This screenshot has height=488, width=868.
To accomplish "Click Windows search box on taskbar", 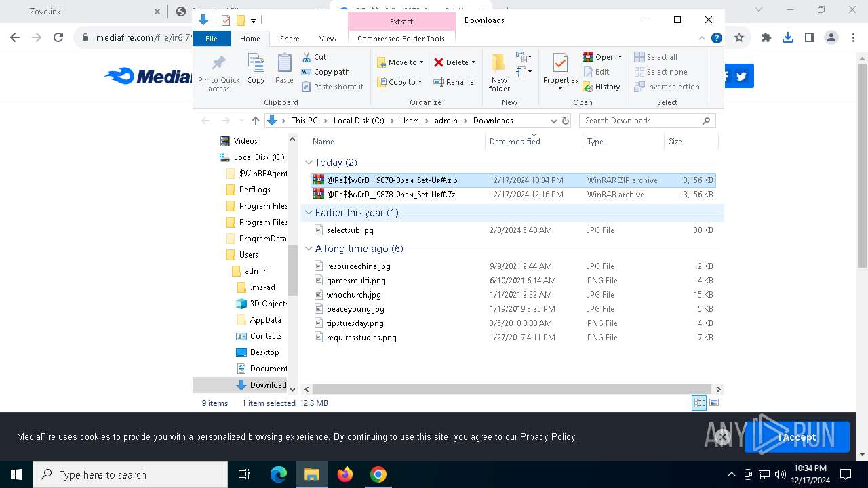I will pyautogui.click(x=130, y=474).
